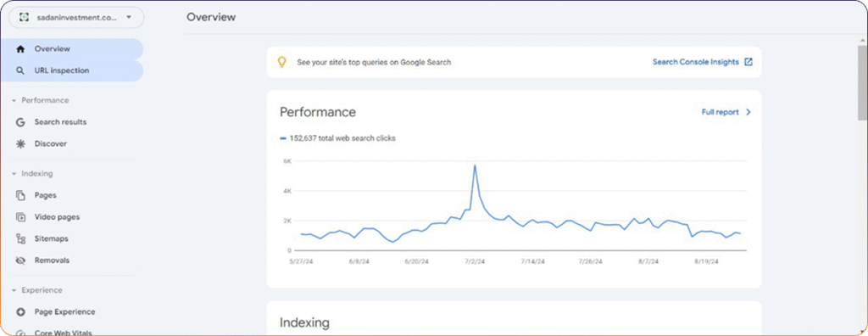
Task: Click the Sitemaps icon in sidebar
Action: pyautogui.click(x=20, y=239)
